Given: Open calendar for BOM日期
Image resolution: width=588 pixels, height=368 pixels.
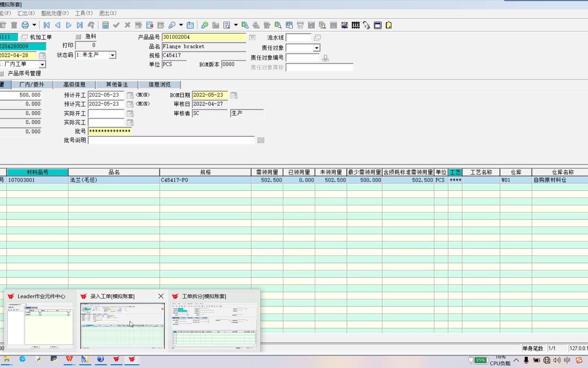Looking at the screenshot, I should tap(234, 95).
